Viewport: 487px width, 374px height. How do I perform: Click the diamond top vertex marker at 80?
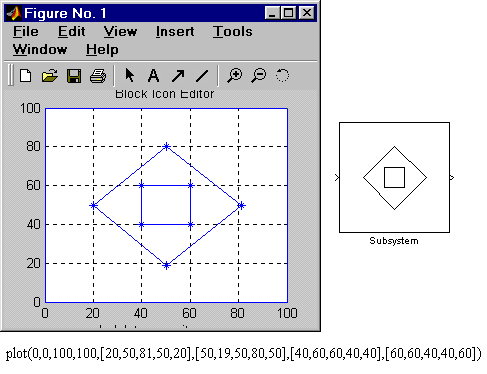[x=166, y=146]
